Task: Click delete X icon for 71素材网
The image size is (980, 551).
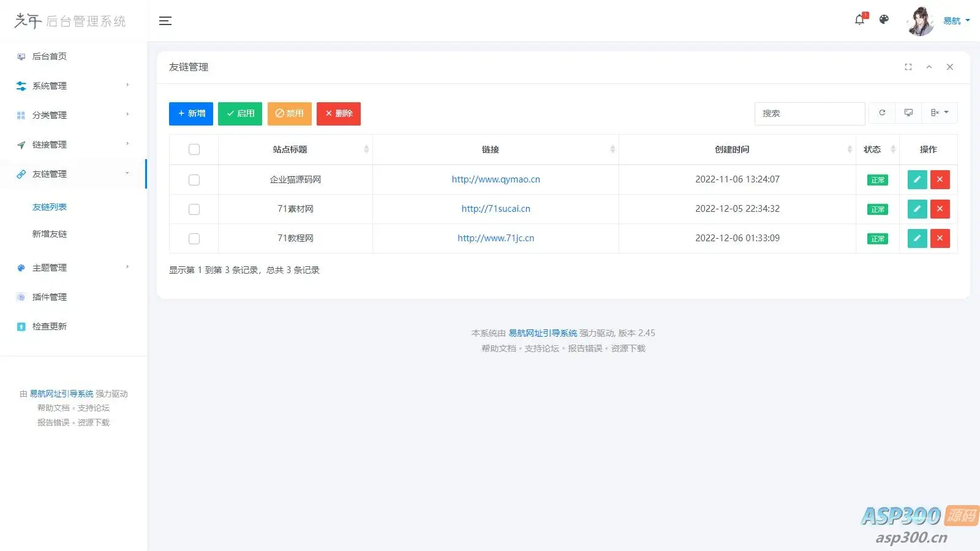Action: [x=940, y=209]
